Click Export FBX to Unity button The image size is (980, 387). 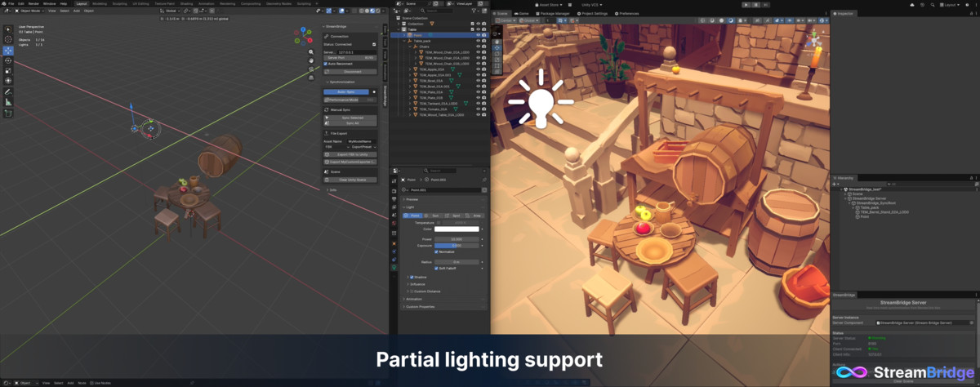(x=350, y=154)
